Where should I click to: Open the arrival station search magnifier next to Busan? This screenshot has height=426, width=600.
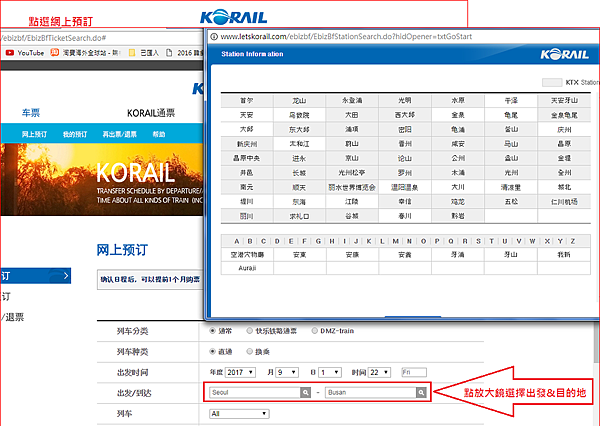pyautogui.click(x=421, y=392)
